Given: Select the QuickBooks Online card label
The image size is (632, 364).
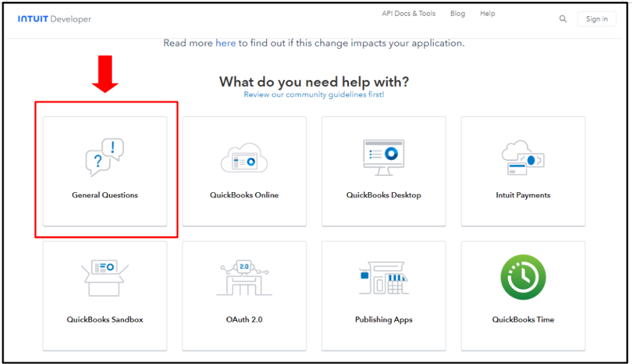Looking at the screenshot, I should 244,195.
